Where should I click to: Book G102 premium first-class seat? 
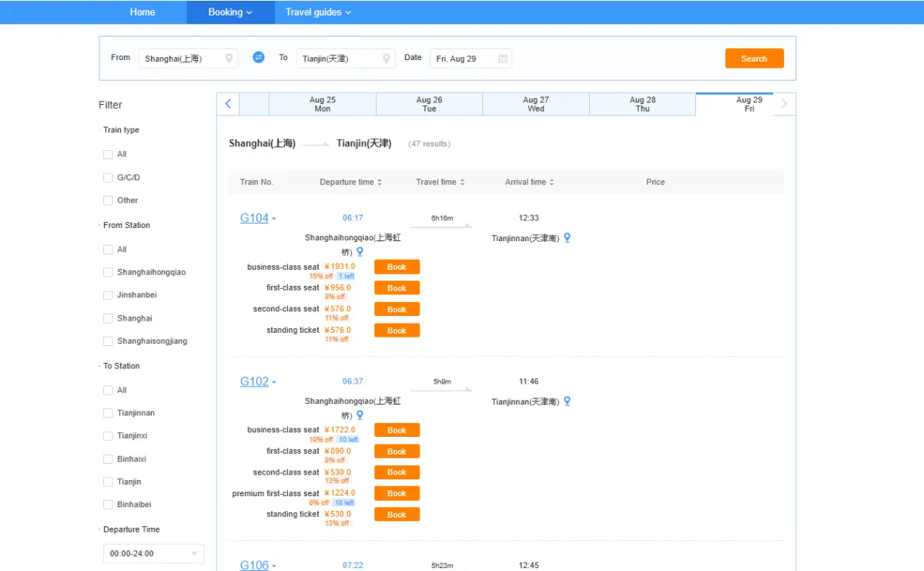(397, 493)
